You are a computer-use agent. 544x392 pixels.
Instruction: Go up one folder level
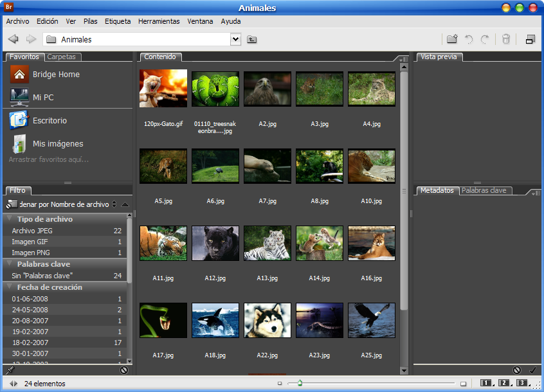coord(251,40)
